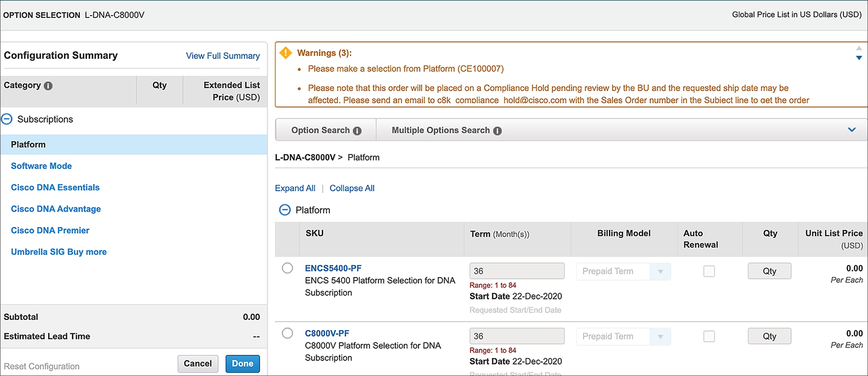Click the Subtotal value 0.00
Image resolution: width=868 pixels, height=376 pixels.
251,317
